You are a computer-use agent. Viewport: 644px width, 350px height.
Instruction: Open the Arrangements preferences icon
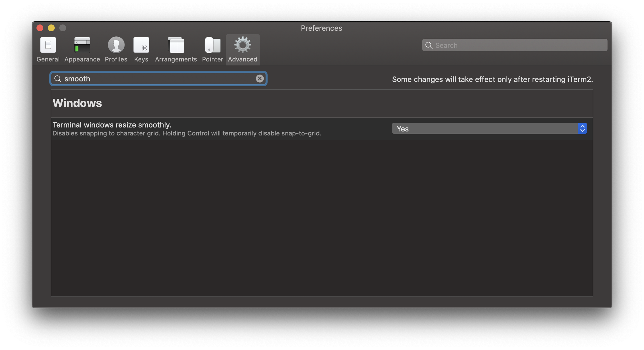[x=176, y=45]
